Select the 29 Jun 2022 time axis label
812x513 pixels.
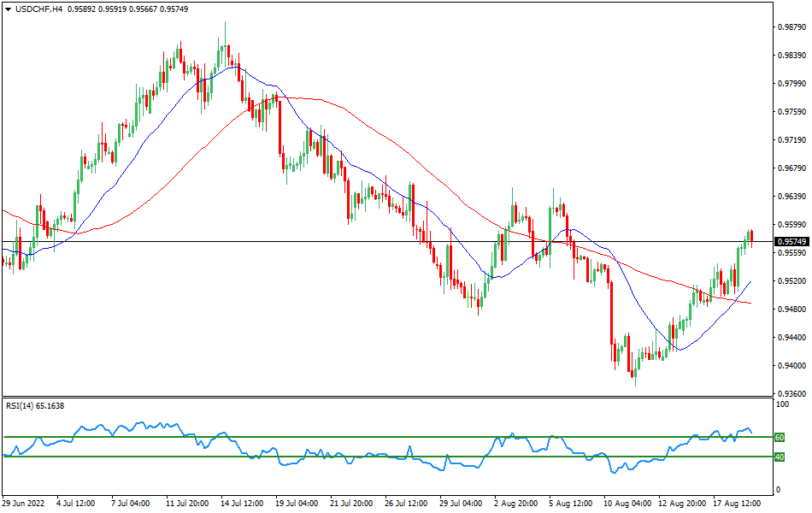coord(23,504)
